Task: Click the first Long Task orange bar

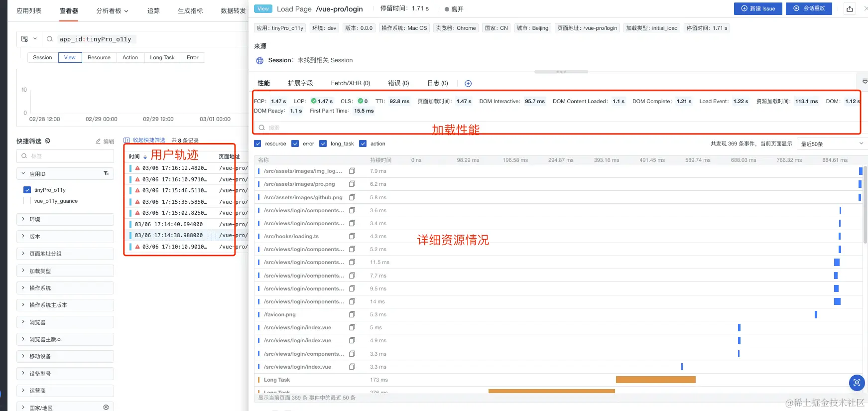Action: pyautogui.click(x=655, y=380)
